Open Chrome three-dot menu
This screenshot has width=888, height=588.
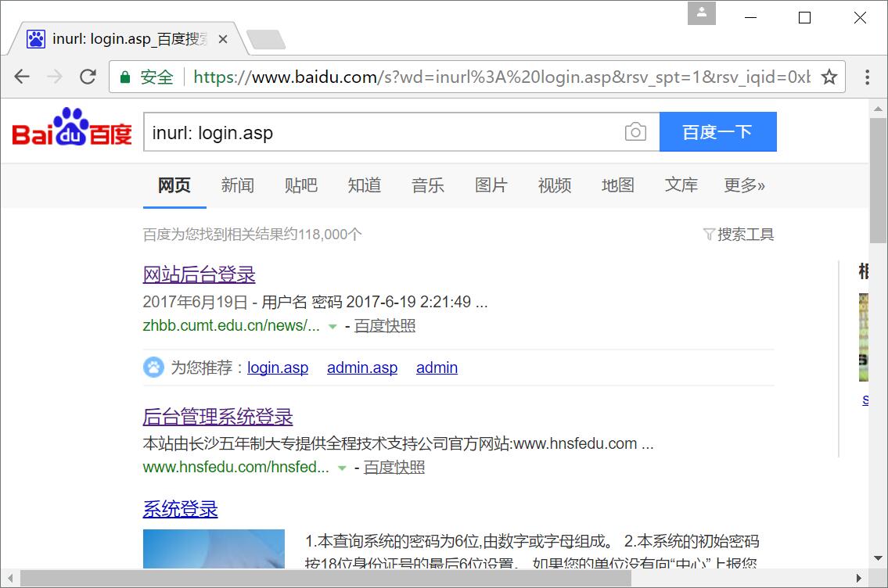(867, 77)
